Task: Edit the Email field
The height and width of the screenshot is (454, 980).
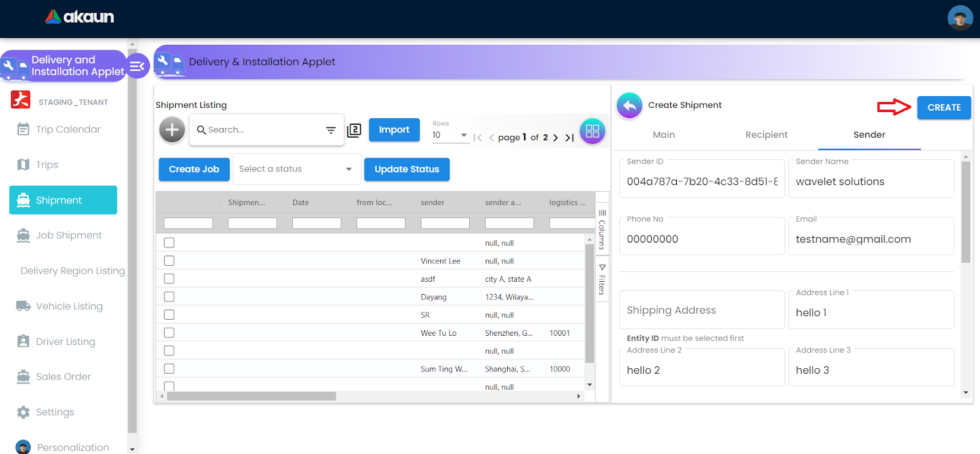Action: click(x=871, y=236)
